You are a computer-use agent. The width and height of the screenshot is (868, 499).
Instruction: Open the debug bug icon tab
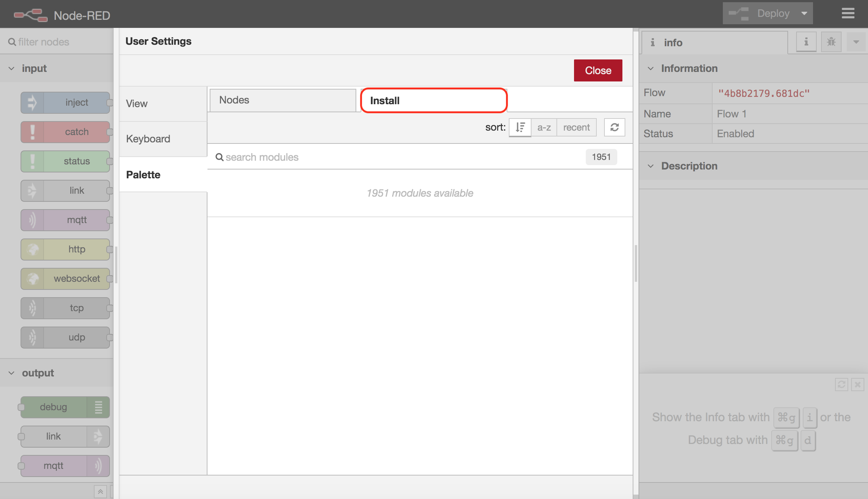tap(831, 42)
